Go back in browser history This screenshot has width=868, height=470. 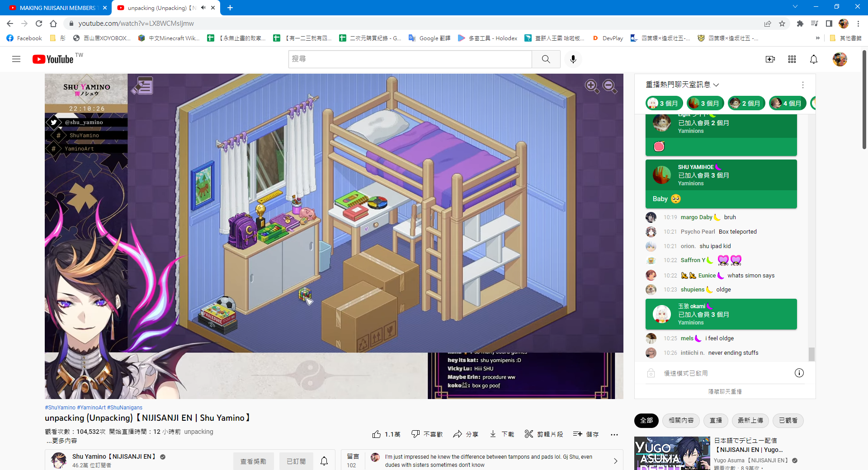coord(10,23)
